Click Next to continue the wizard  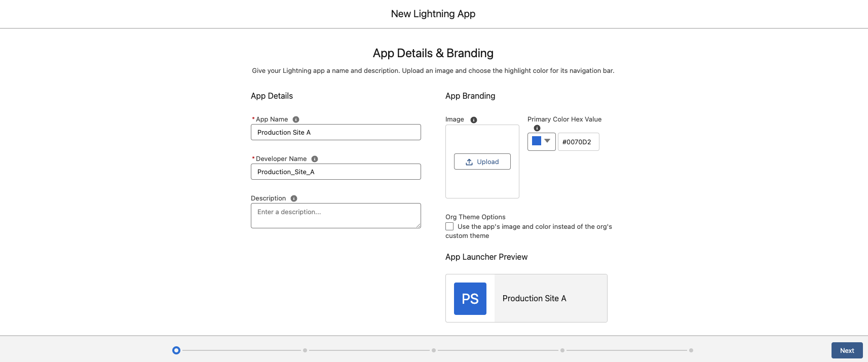[847, 350]
